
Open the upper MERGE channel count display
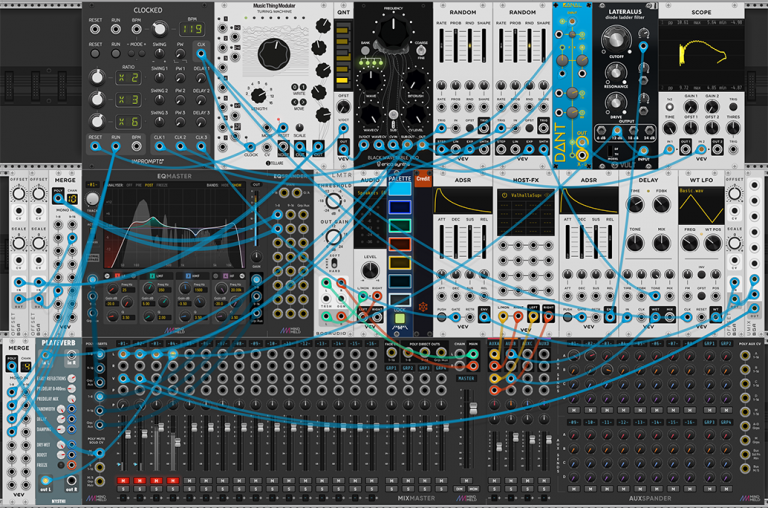(72, 198)
